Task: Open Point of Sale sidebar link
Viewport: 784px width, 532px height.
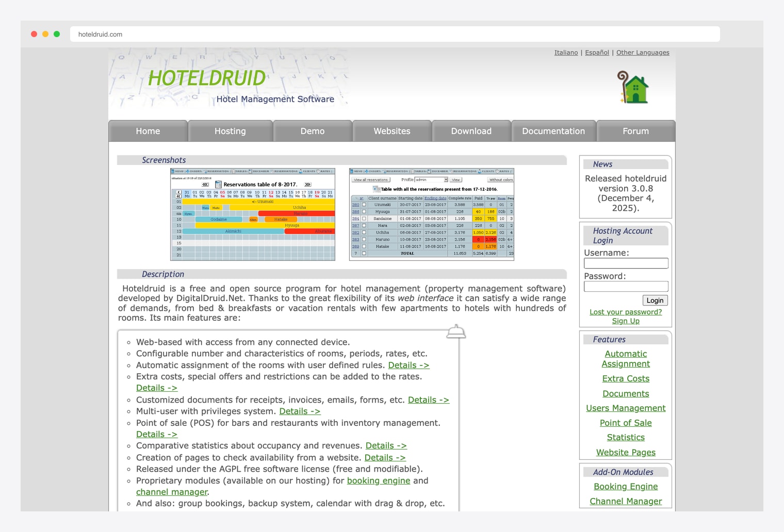Action: [x=626, y=423]
